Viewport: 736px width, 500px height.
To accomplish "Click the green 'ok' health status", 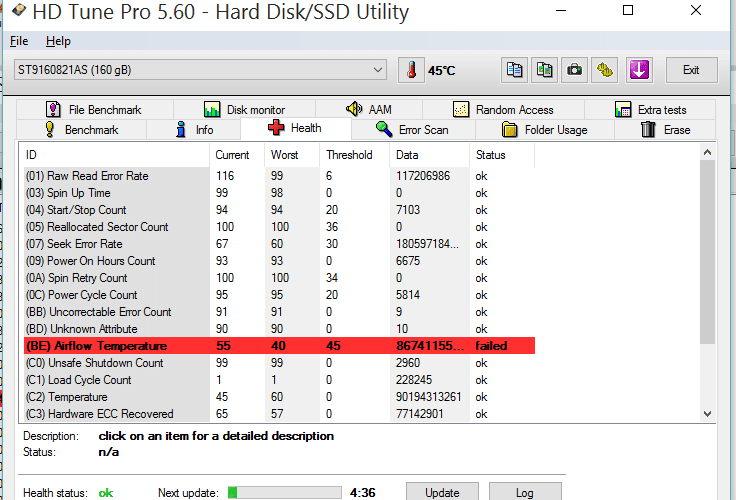I will click(106, 493).
